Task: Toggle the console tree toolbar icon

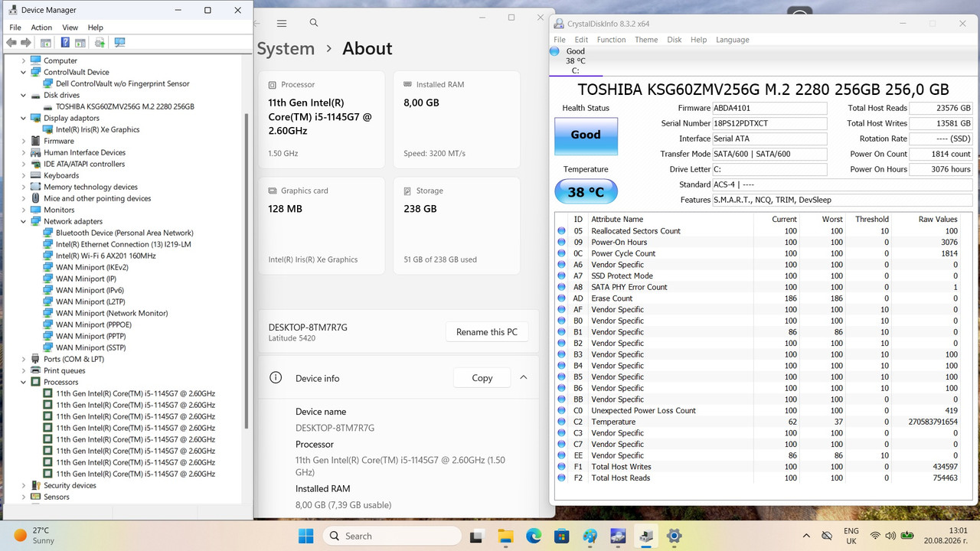Action: coord(46,43)
